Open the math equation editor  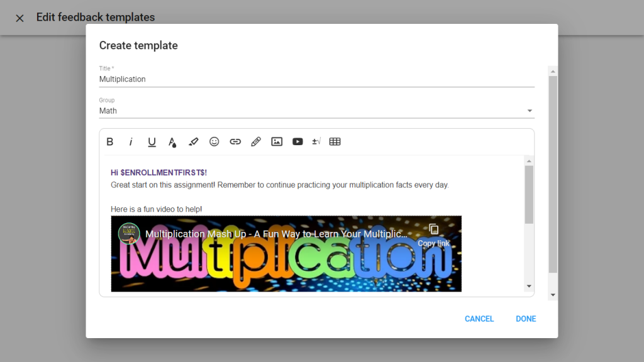(316, 142)
